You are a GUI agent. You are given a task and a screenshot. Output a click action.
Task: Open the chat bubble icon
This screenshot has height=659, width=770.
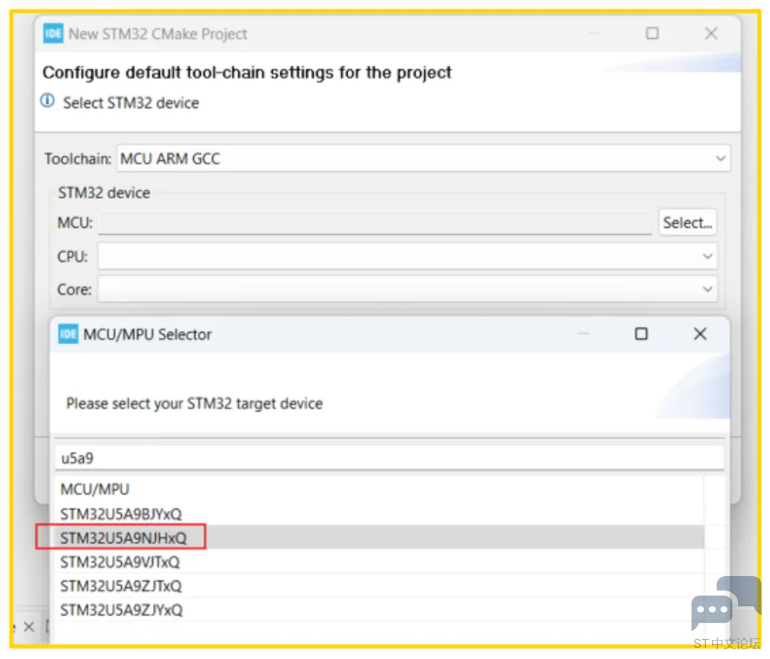pyautogui.click(x=725, y=602)
